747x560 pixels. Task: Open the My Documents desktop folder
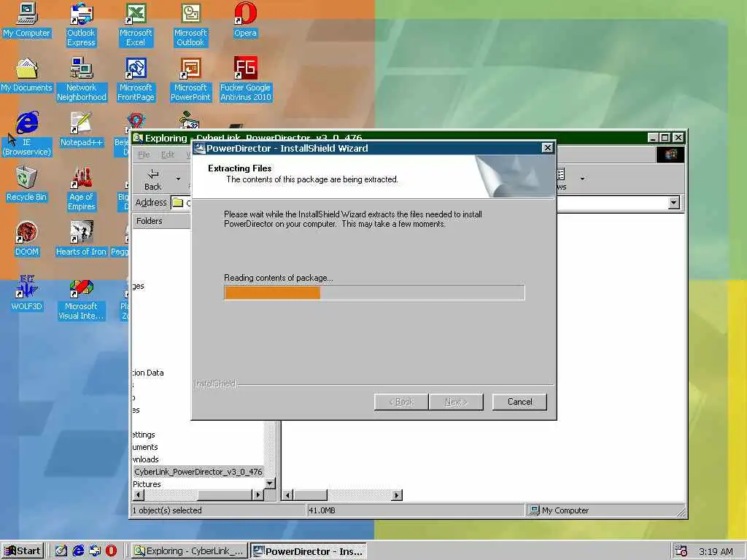click(x=27, y=75)
